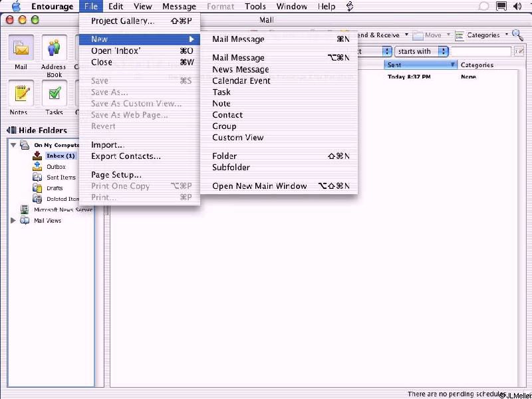
Task: Click the Hide Folders button
Action: [x=37, y=130]
